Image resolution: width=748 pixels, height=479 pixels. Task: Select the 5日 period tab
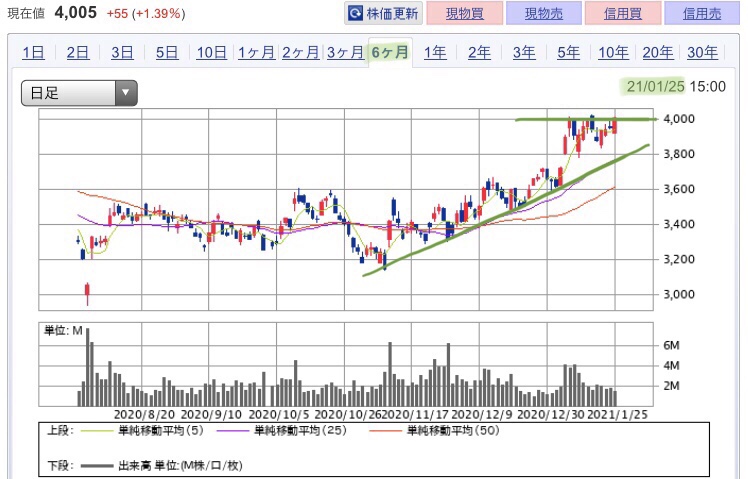(167, 53)
